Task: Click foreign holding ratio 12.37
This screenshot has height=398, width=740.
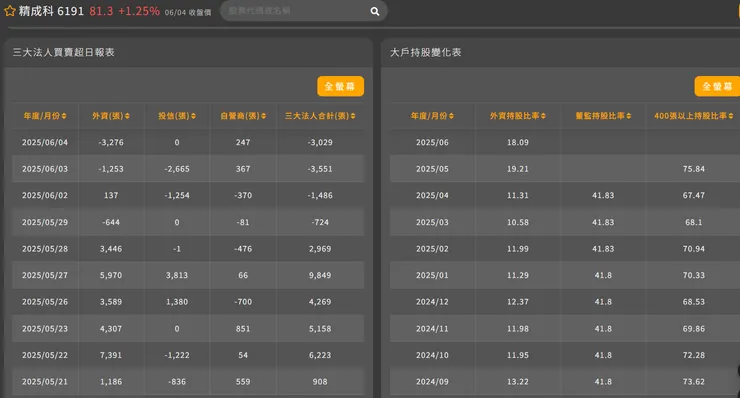Action: point(518,302)
